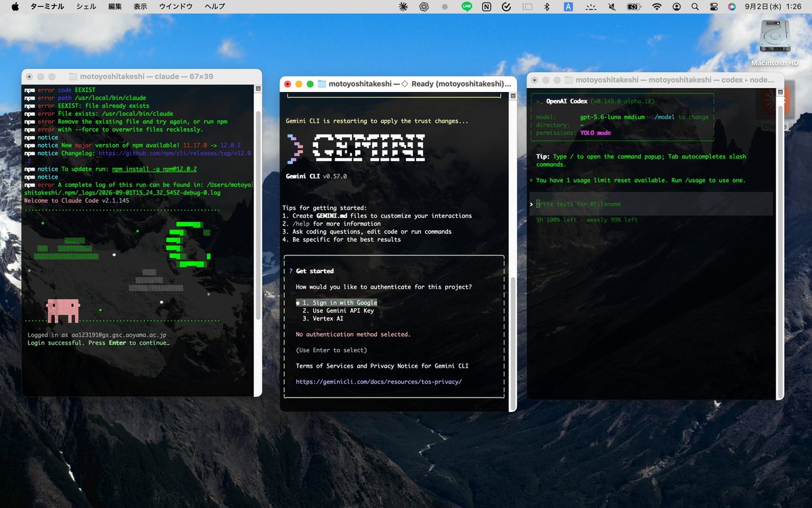The height and width of the screenshot is (508, 812).
Task: Open the ターミナル menu
Action: click(47, 6)
